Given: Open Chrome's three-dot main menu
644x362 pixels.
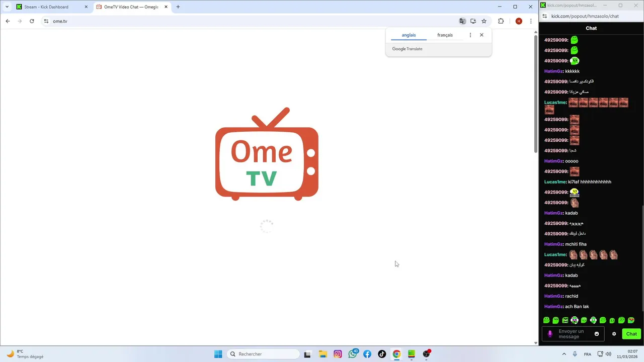Looking at the screenshot, I should point(530,21).
